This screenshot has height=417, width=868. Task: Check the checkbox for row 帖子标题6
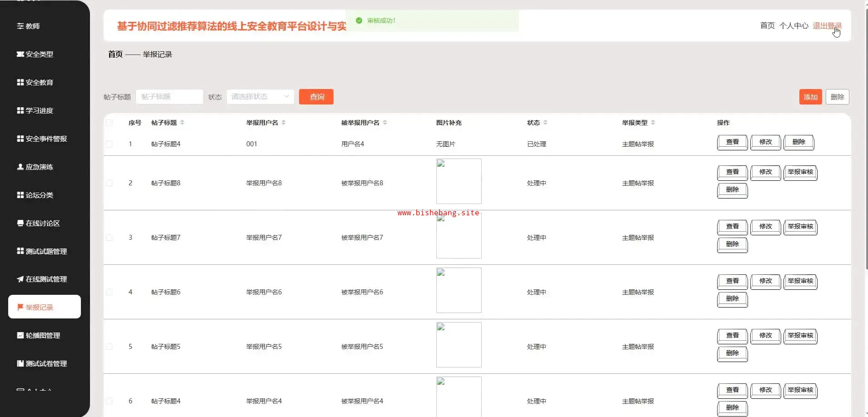[109, 292]
